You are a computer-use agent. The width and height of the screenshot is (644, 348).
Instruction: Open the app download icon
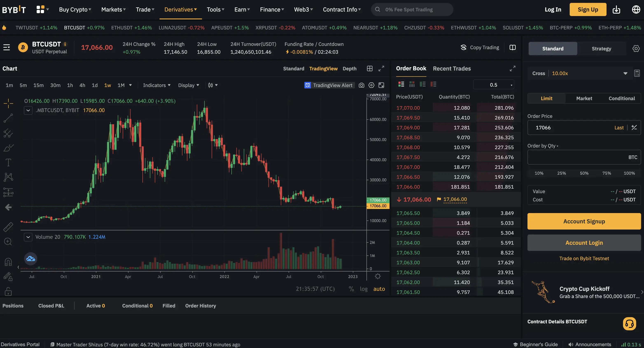click(x=616, y=9)
